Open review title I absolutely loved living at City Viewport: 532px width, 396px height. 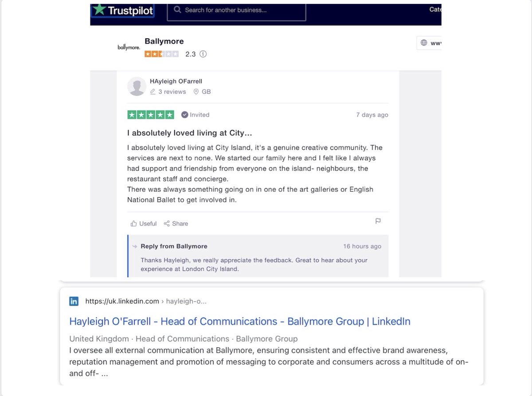(190, 133)
